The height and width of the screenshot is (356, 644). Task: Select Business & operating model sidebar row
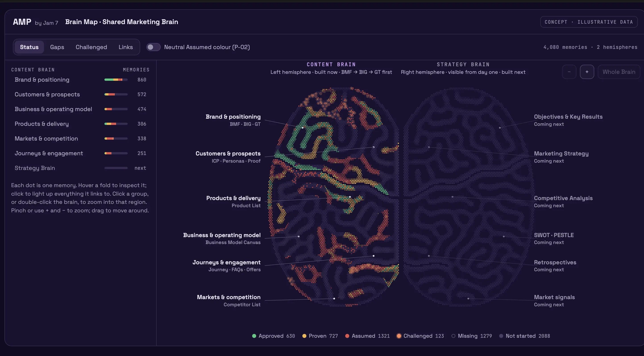click(x=80, y=109)
